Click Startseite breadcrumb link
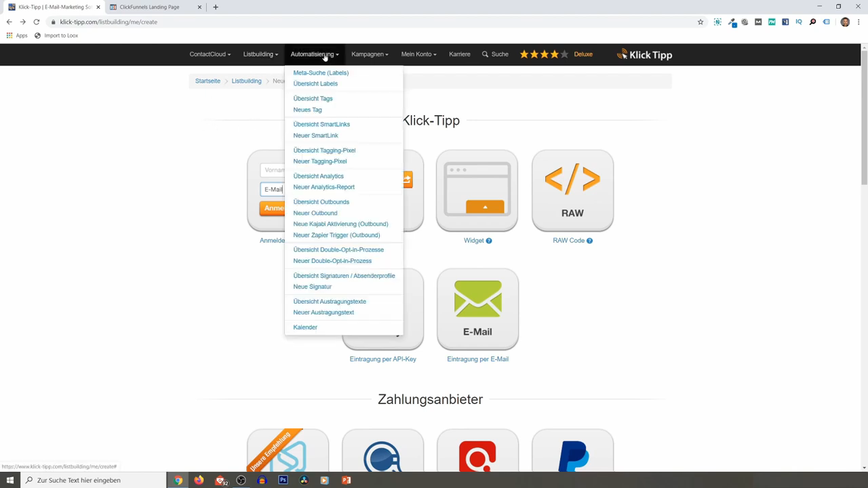Viewport: 868px width, 488px height. [x=208, y=81]
